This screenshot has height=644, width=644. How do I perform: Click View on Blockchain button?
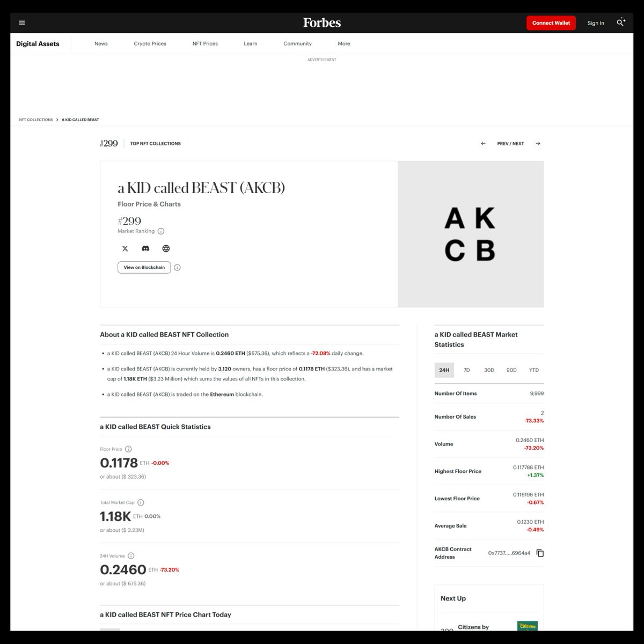[144, 267]
